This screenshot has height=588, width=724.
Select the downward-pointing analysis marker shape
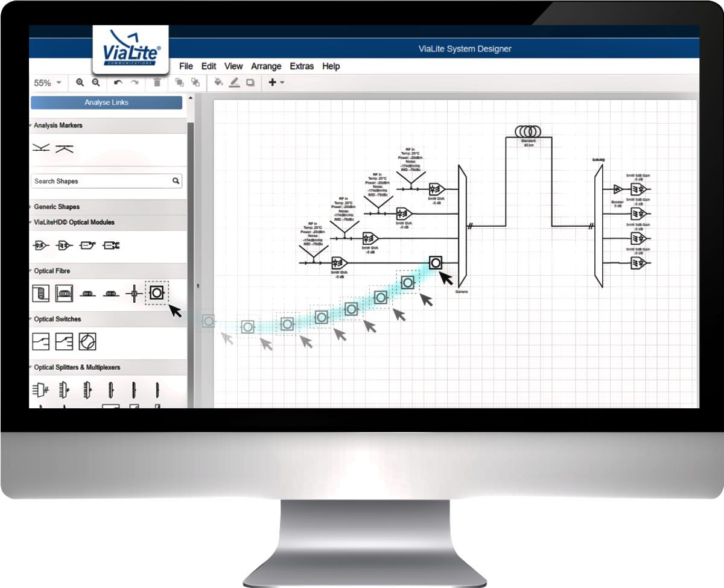pos(40,148)
